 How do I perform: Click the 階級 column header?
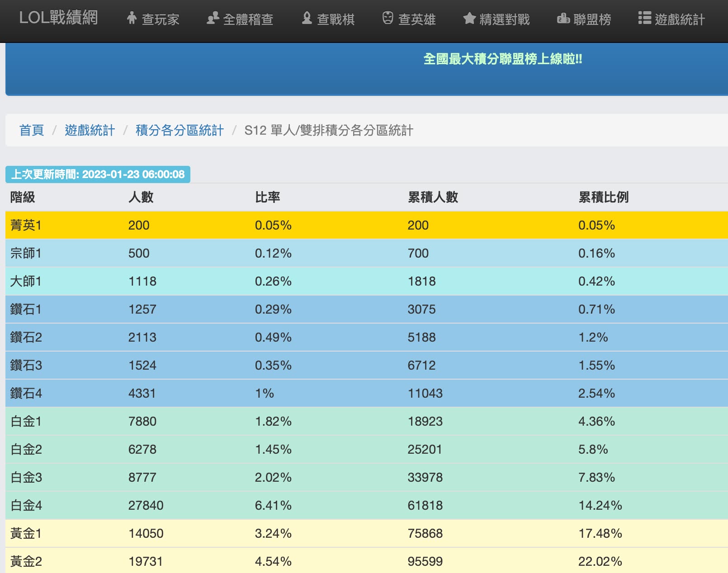tap(23, 197)
